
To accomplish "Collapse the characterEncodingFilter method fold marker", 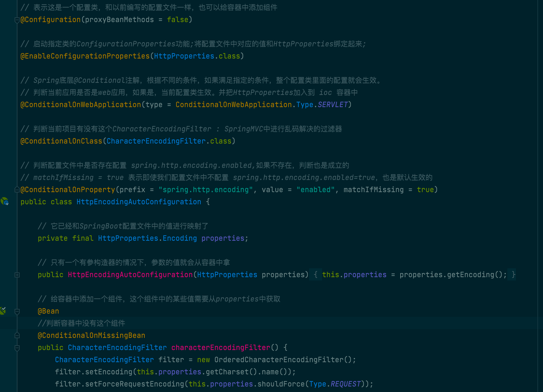I will (x=17, y=348).
